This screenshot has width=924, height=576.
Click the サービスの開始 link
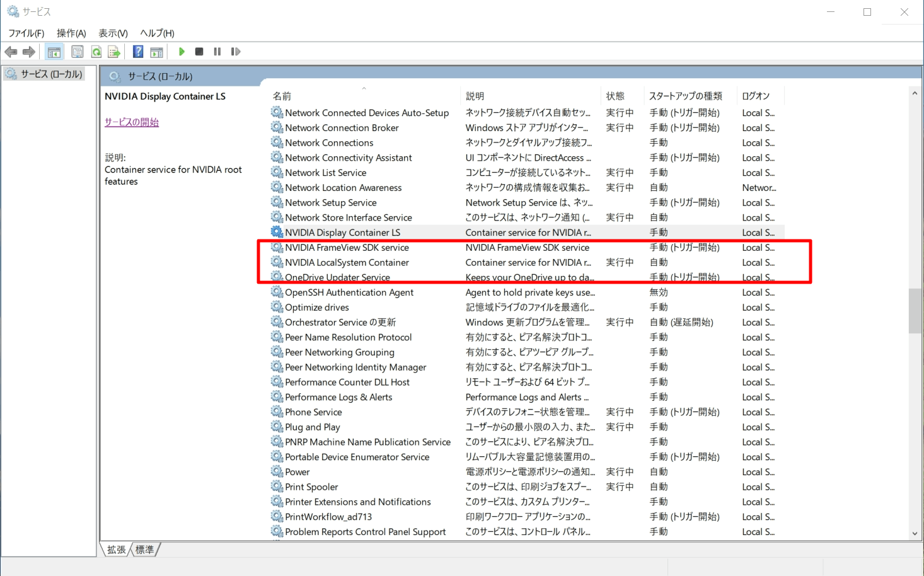(131, 122)
